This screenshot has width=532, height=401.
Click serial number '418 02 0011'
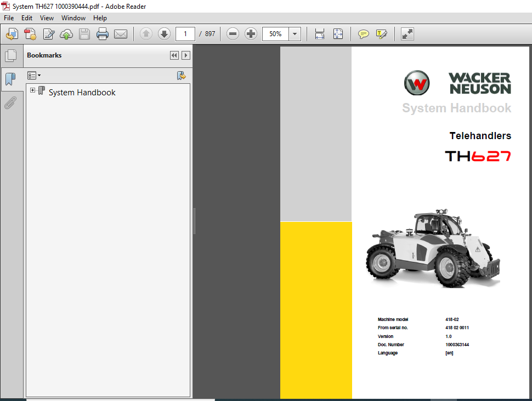click(457, 328)
